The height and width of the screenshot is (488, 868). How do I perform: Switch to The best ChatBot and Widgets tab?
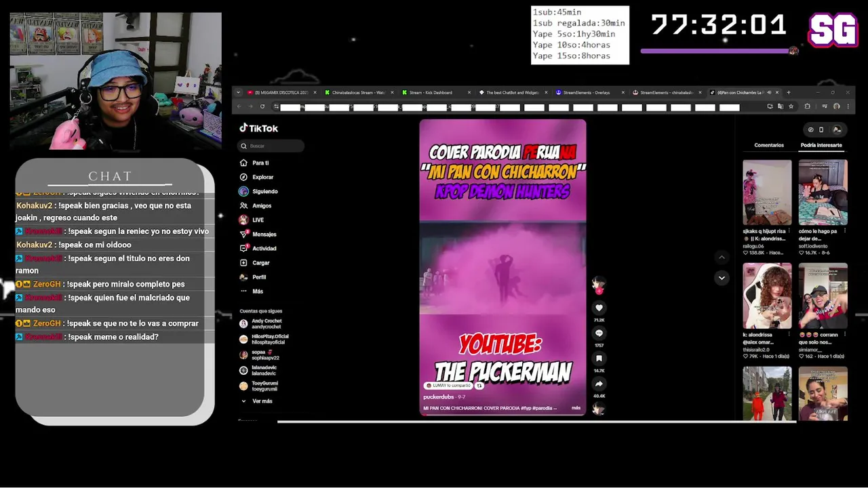pos(513,92)
